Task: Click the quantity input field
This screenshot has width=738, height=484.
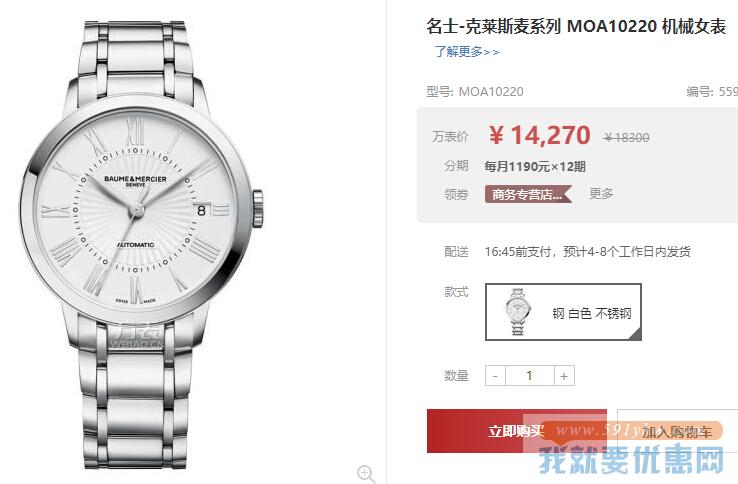Action: click(x=529, y=376)
